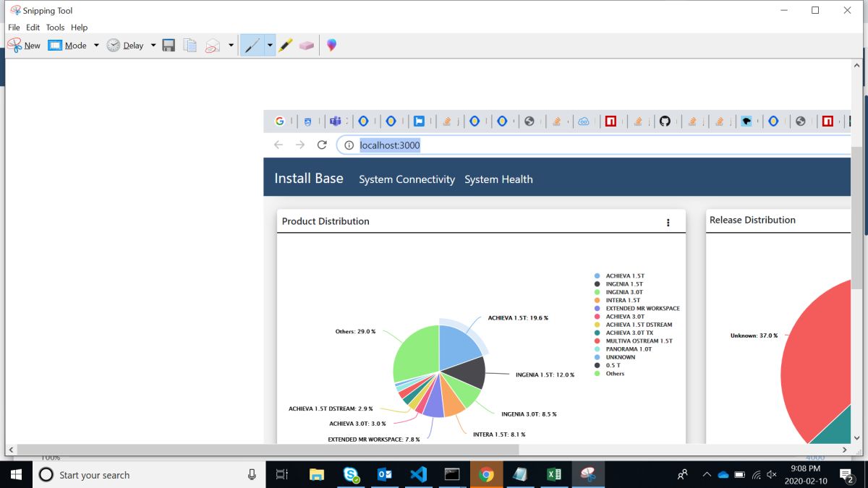Expand the Delay dropdown arrow
This screenshot has width=868, height=488.
(x=153, y=45)
